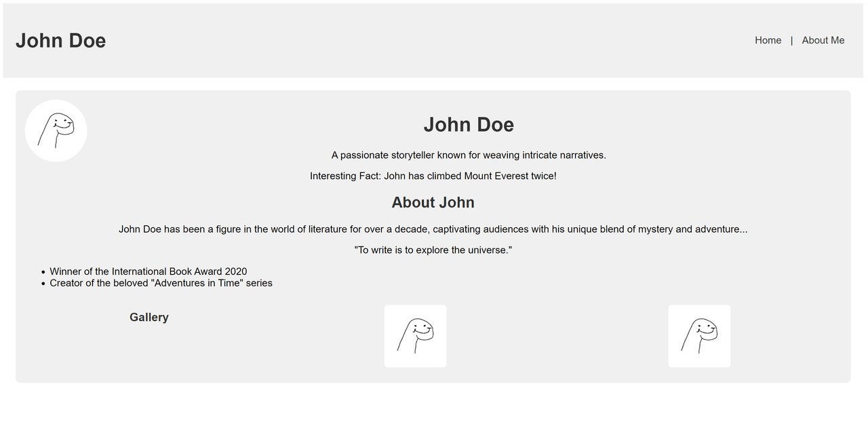
Task: Go to the Home page link
Action: (x=768, y=41)
